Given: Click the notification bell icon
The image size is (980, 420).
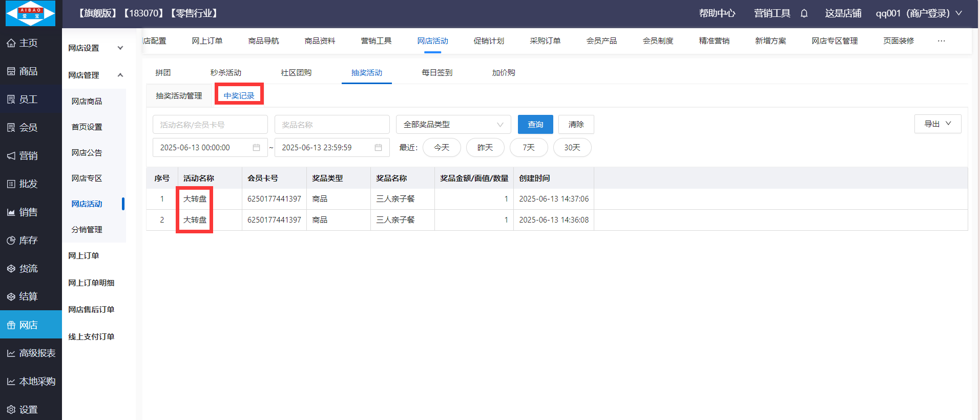Looking at the screenshot, I should [804, 13].
